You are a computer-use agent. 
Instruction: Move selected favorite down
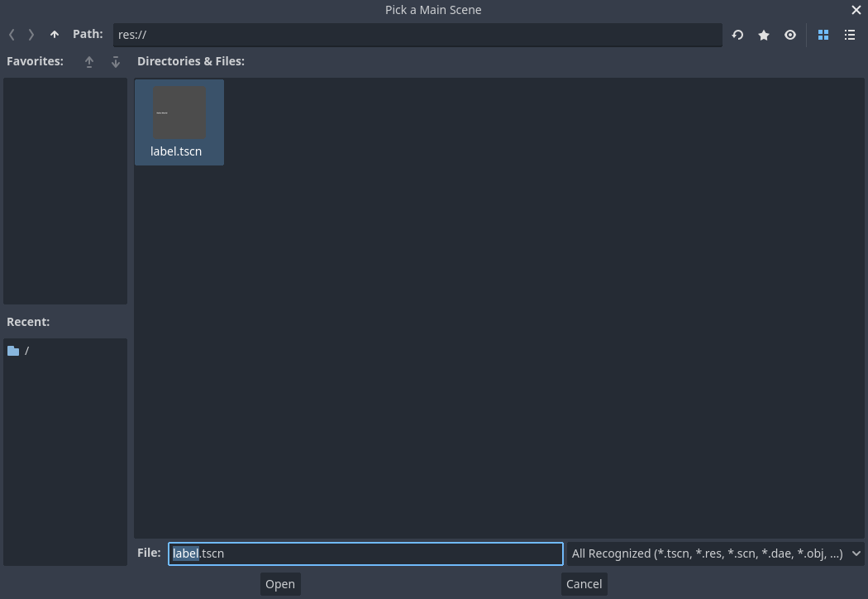coord(115,61)
